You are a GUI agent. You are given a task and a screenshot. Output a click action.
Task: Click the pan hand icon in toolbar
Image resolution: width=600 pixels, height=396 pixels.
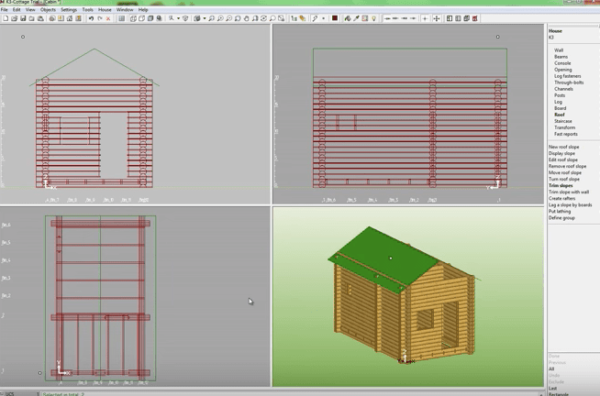pos(246,18)
